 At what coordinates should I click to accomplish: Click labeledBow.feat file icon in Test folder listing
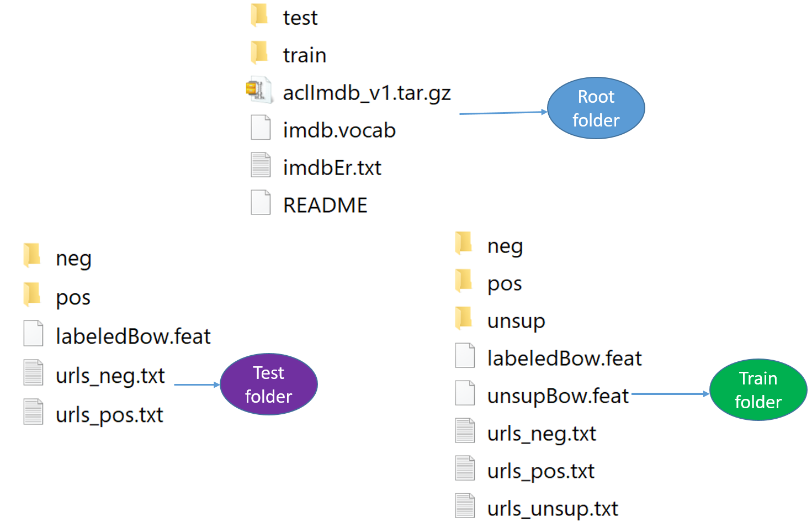coord(33,334)
